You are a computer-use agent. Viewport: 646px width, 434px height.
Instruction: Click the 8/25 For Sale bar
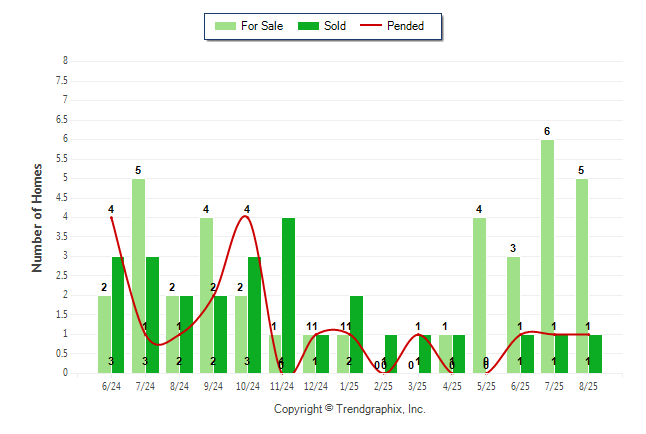coord(582,276)
